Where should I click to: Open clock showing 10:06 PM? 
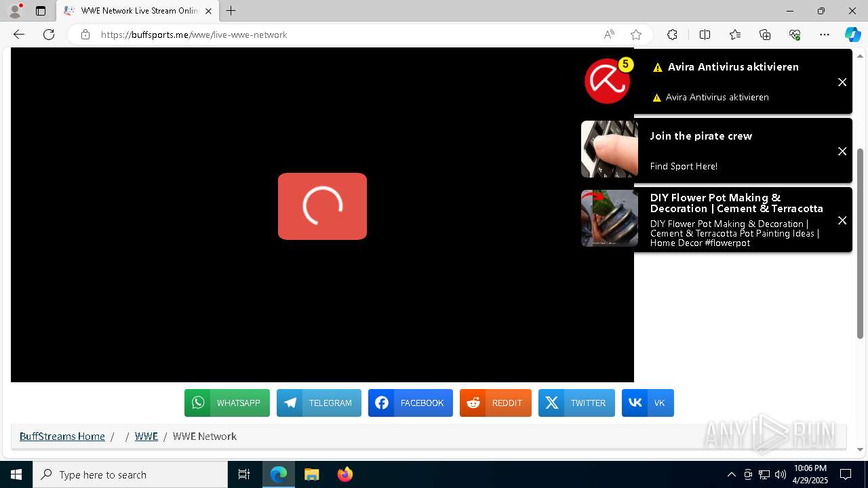pos(810,474)
